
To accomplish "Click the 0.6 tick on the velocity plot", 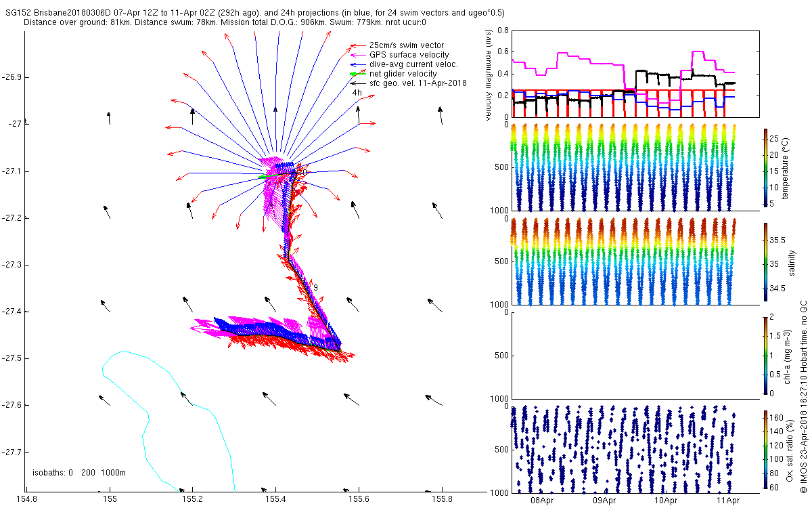I will (x=501, y=52).
